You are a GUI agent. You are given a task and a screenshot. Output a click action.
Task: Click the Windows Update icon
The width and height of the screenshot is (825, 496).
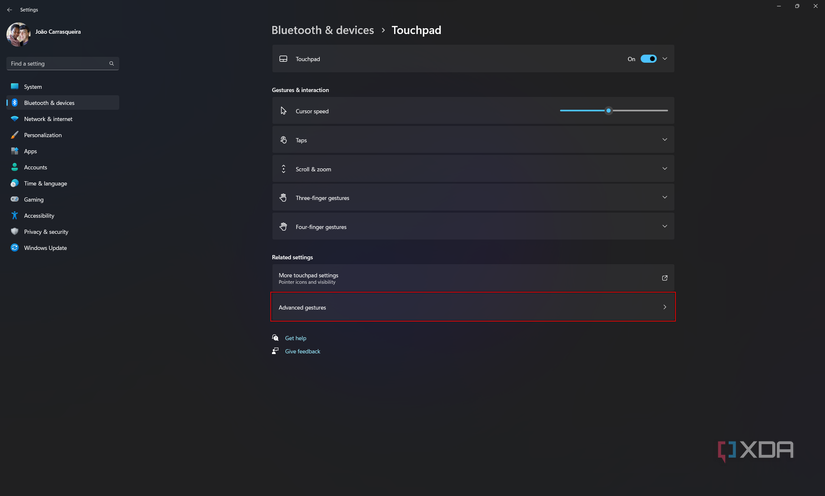15,248
